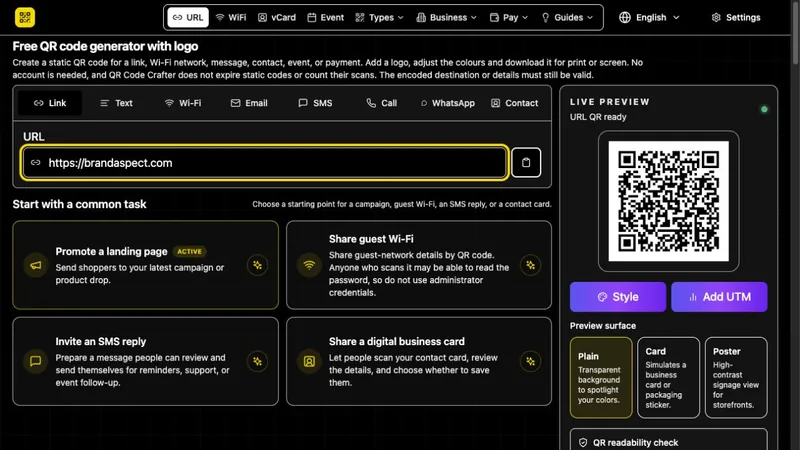
Task: Click the green live status indicator dot
Action: point(764,109)
